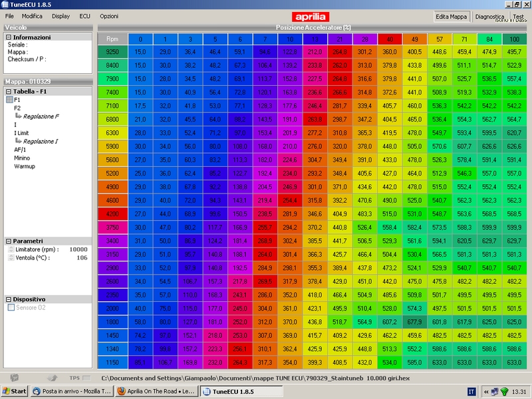Switch to the Diagnostica tab
Image resolution: width=532 pixels, height=399 pixels.
point(489,17)
